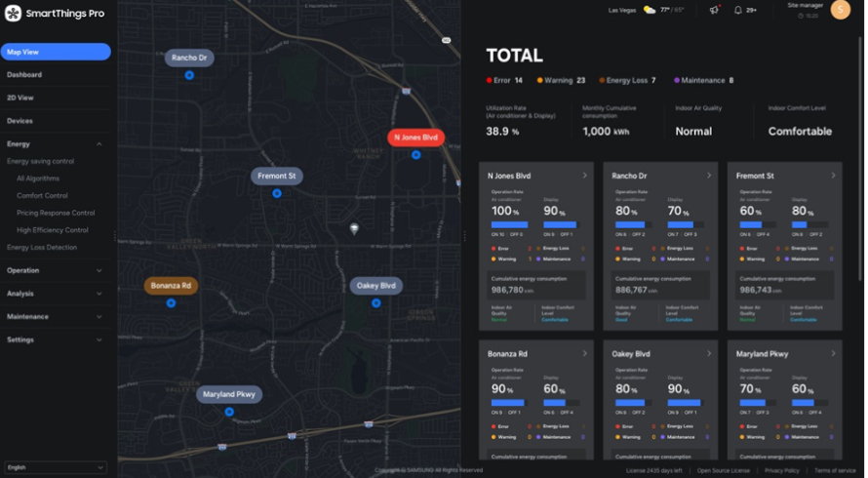The width and height of the screenshot is (868, 478).
Task: Click the Oakey Blvd map label
Action: 376,286
